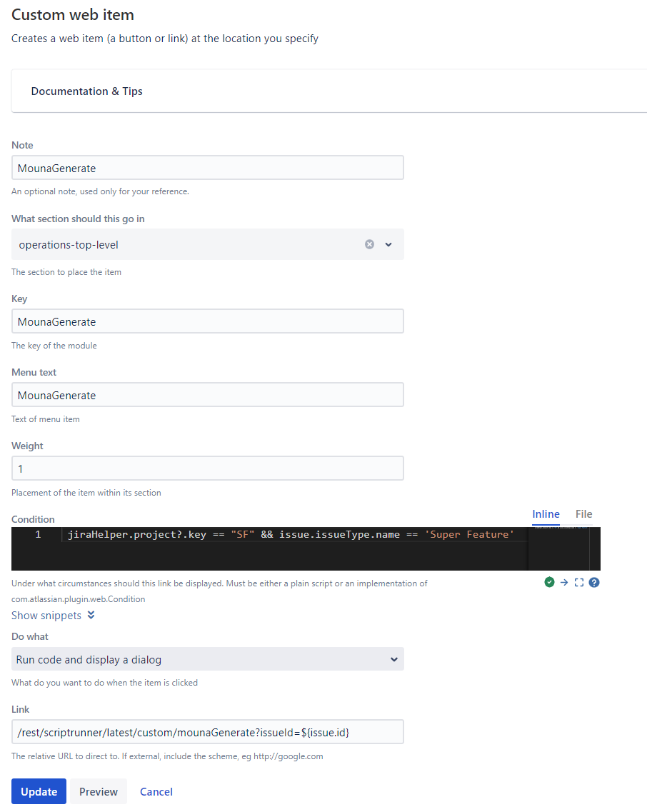The height and width of the screenshot is (812, 647).
Task: Open the section dropdown chevron arrow
Action: click(388, 244)
